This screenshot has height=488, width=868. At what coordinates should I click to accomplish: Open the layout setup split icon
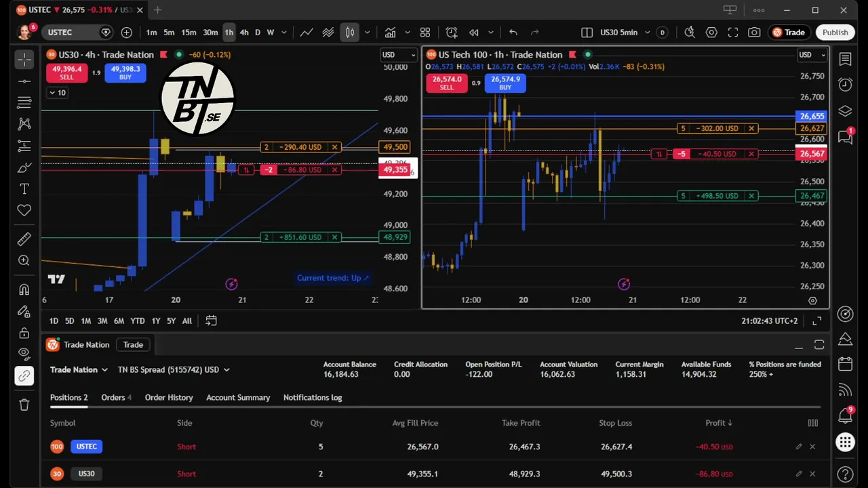[x=587, y=33]
